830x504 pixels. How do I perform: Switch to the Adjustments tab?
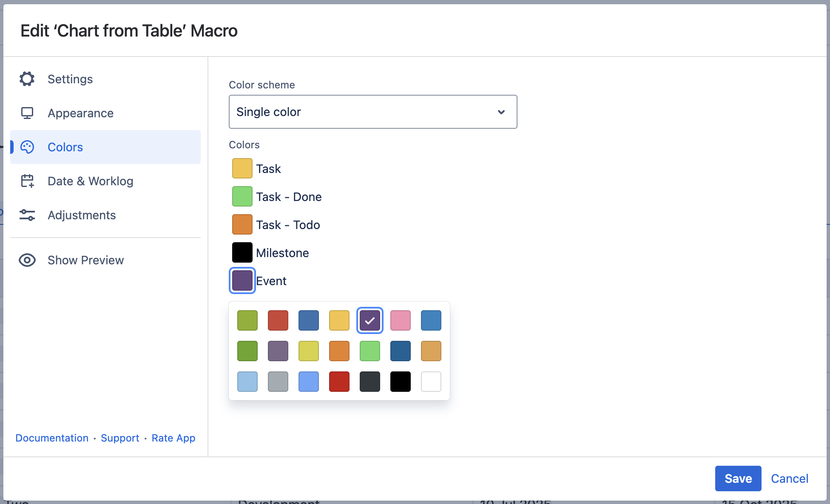(82, 215)
